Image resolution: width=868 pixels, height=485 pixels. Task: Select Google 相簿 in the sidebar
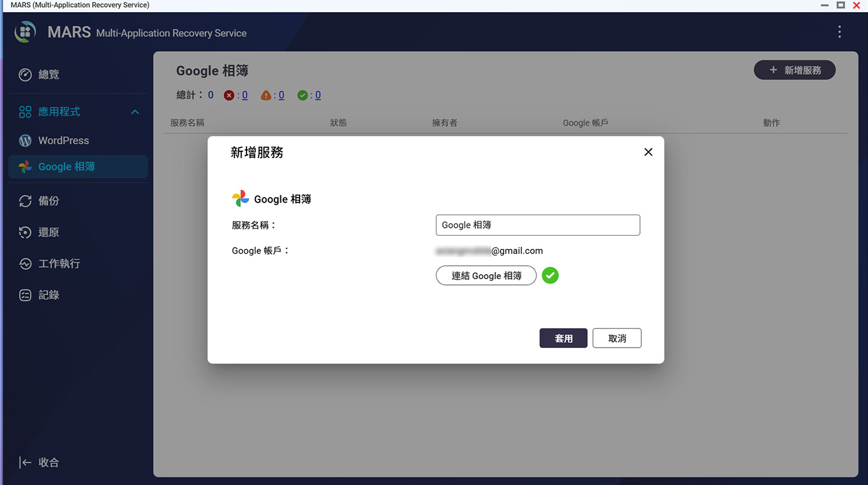78,167
